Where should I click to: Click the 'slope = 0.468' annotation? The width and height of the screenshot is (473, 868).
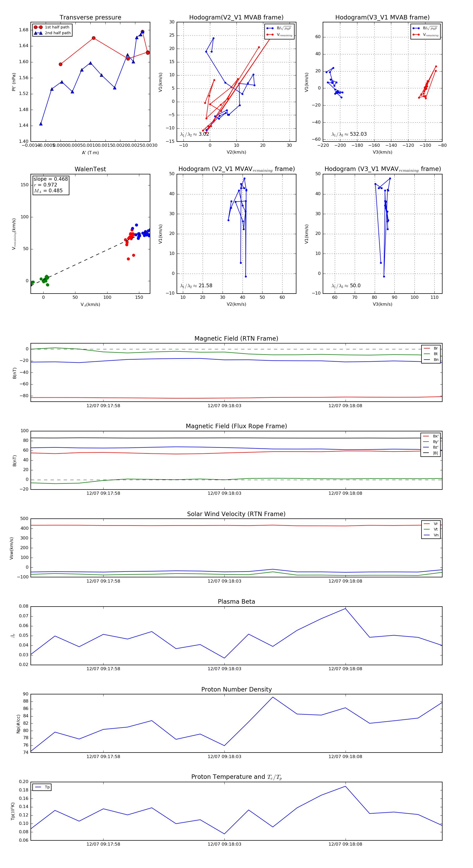coord(50,179)
